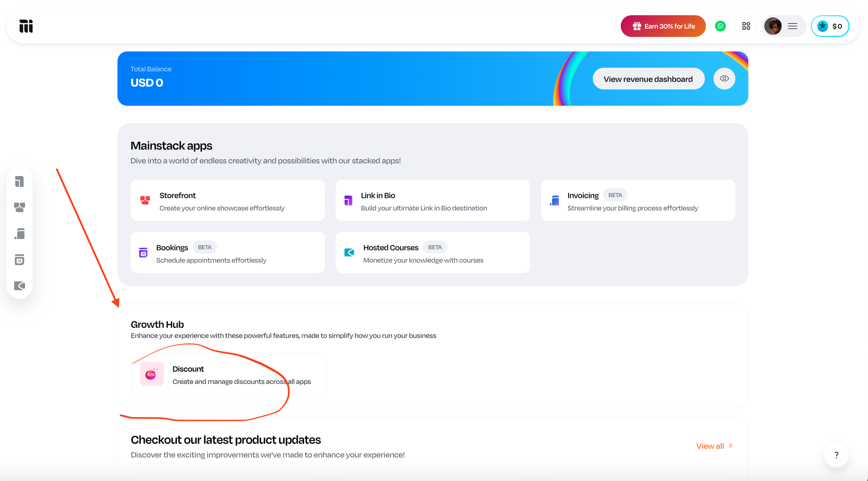868x481 pixels.
Task: Open Invoicing sidebar icon
Action: coord(20,234)
